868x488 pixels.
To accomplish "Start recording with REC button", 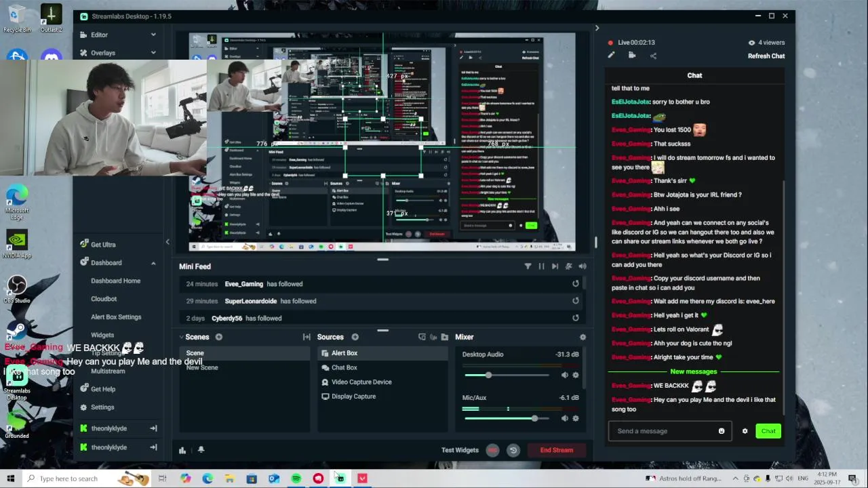I will pos(493,450).
